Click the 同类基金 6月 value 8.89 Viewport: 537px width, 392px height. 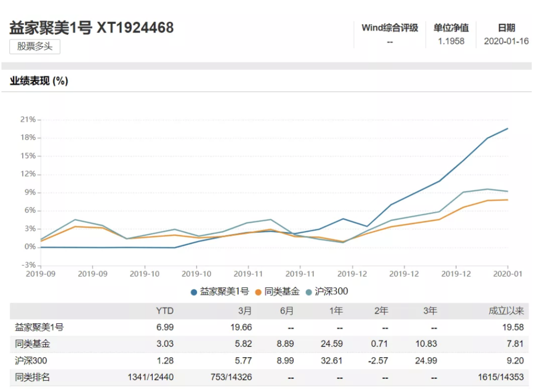pyautogui.click(x=285, y=344)
